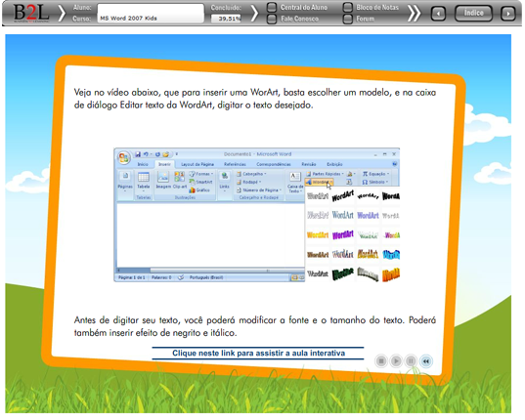Pause the video playback
The width and height of the screenshot is (525, 420).
(411, 361)
